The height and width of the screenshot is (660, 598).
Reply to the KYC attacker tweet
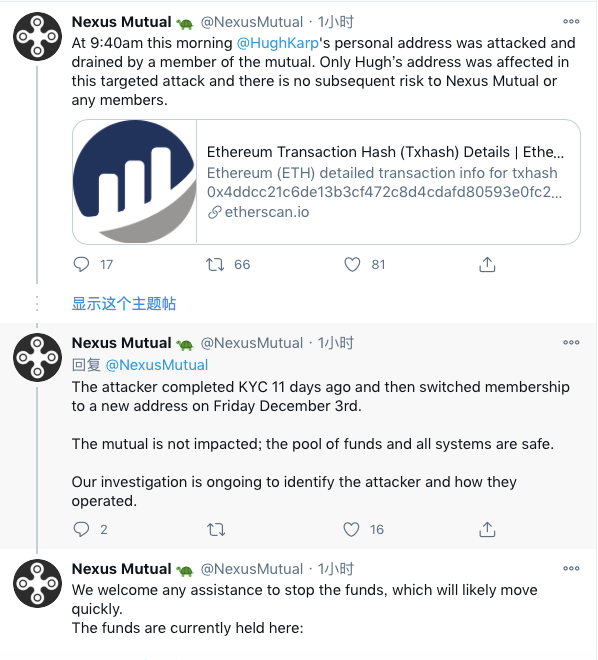pos(81,529)
